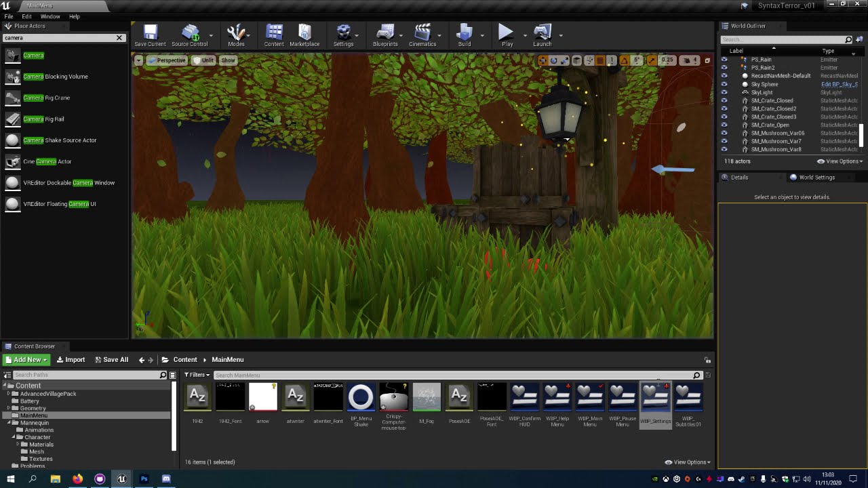Select the Camera actor in Place Actors

64,56
